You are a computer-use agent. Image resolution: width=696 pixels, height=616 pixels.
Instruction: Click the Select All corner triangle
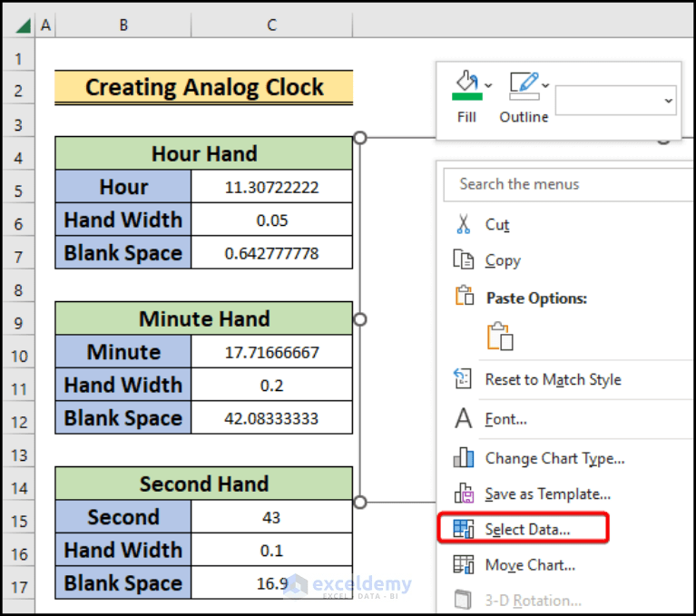click(x=23, y=25)
